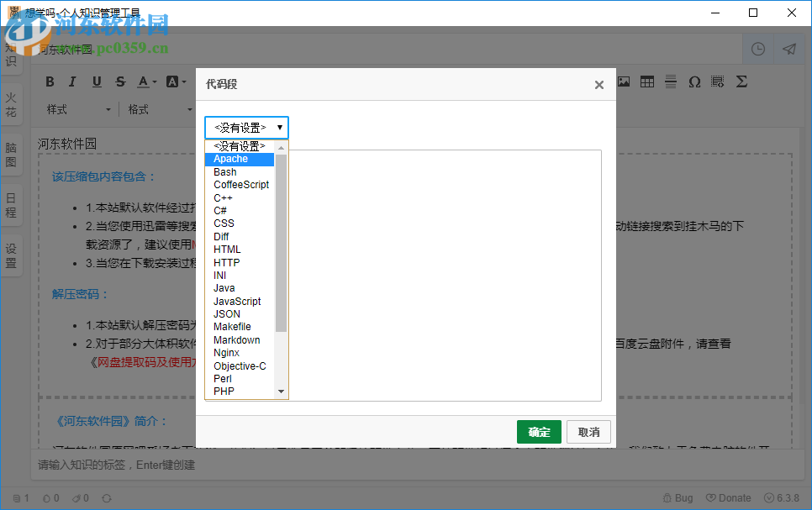Viewport: 812px width, 510px height.
Task: Open the code snippet icon in the toolbar
Action: tap(717, 81)
